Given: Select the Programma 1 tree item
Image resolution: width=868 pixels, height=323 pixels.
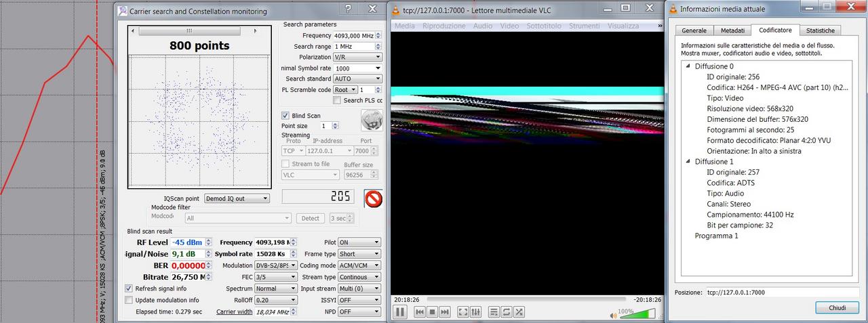Looking at the screenshot, I should pyautogui.click(x=716, y=236).
